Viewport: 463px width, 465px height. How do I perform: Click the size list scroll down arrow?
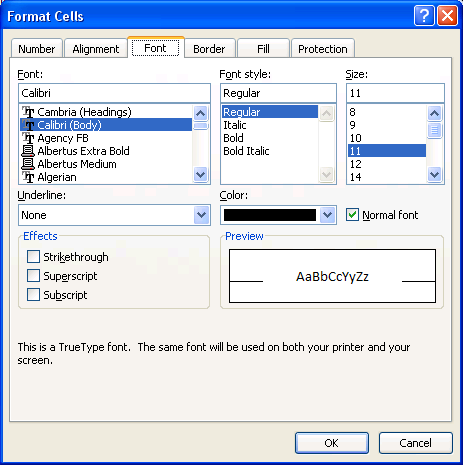point(434,174)
